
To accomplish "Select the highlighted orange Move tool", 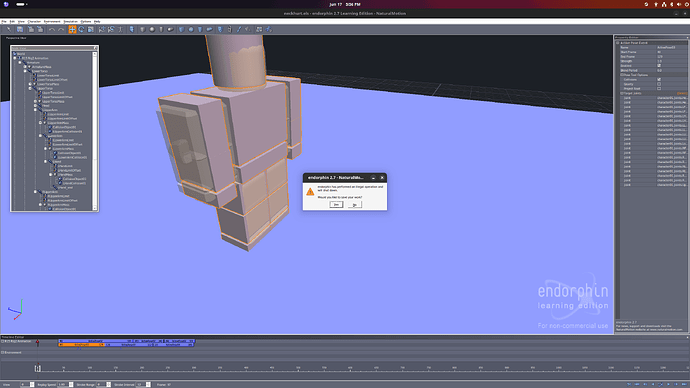I will (72, 29).
